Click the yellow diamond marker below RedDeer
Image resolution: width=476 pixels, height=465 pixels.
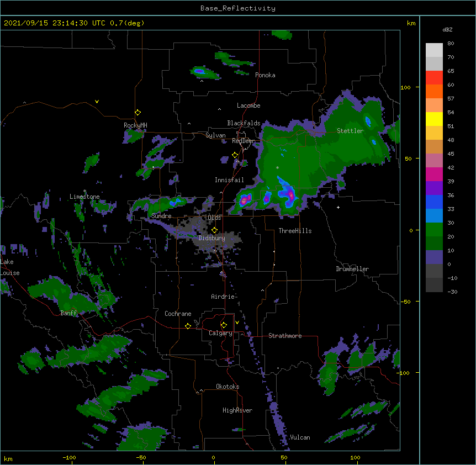[x=235, y=155]
